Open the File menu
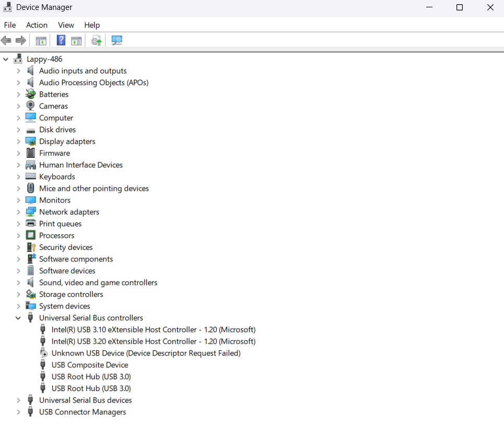Viewport: 504px width, 426px height. (x=10, y=25)
